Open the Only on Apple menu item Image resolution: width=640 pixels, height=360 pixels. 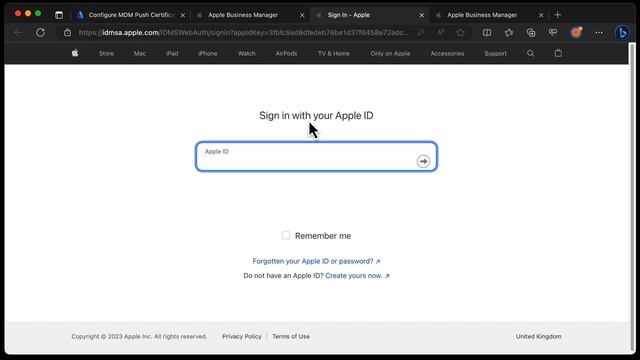click(390, 53)
